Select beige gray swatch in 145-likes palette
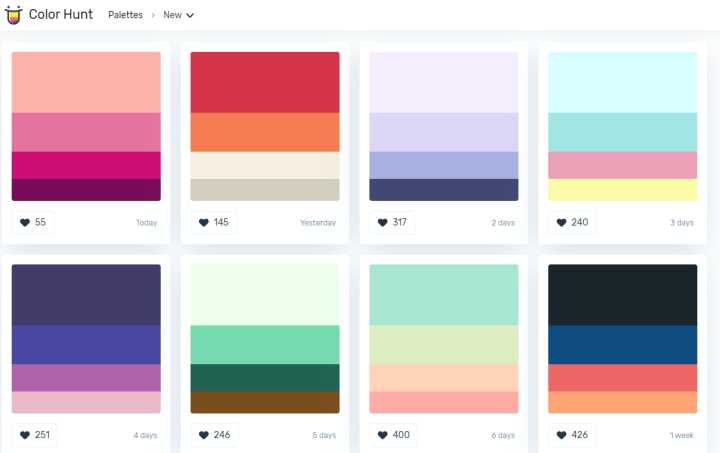 265,190
